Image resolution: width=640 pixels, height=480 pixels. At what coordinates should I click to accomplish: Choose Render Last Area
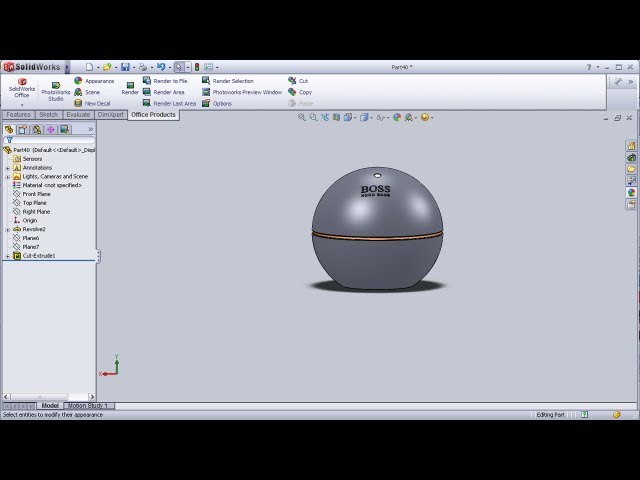tap(169, 103)
